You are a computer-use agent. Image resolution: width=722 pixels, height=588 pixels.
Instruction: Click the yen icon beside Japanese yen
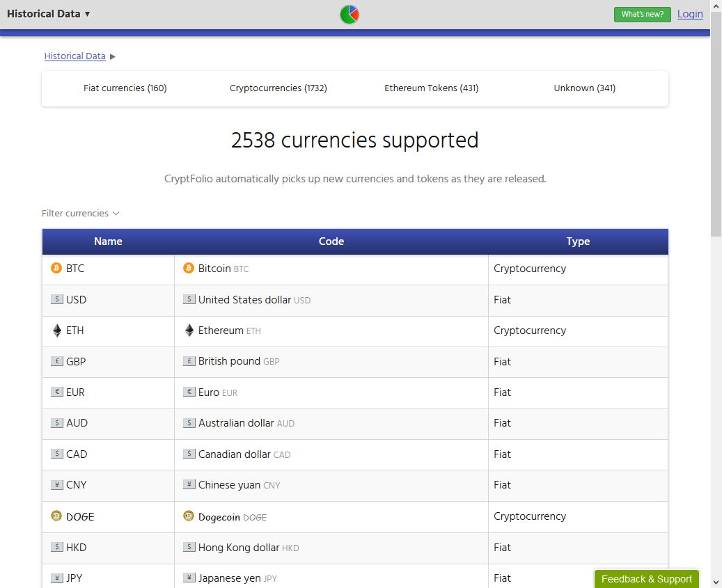(189, 578)
